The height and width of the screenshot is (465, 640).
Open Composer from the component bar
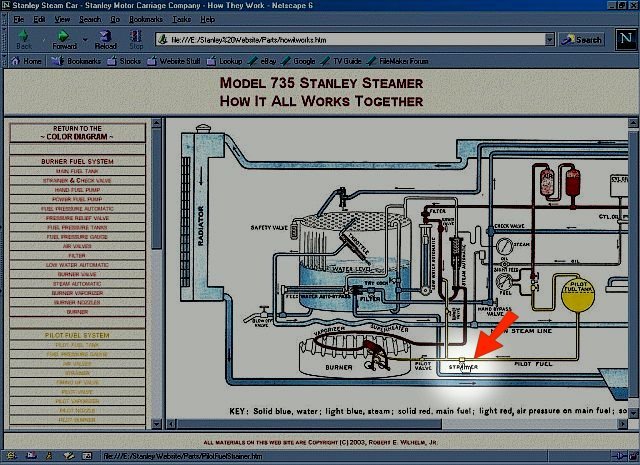(69, 456)
